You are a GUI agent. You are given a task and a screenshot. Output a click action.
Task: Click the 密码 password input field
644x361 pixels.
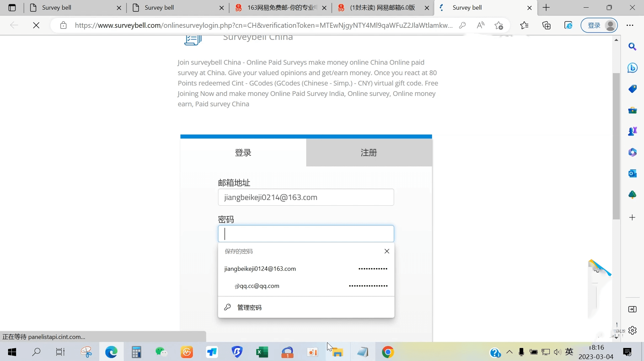tap(306, 234)
